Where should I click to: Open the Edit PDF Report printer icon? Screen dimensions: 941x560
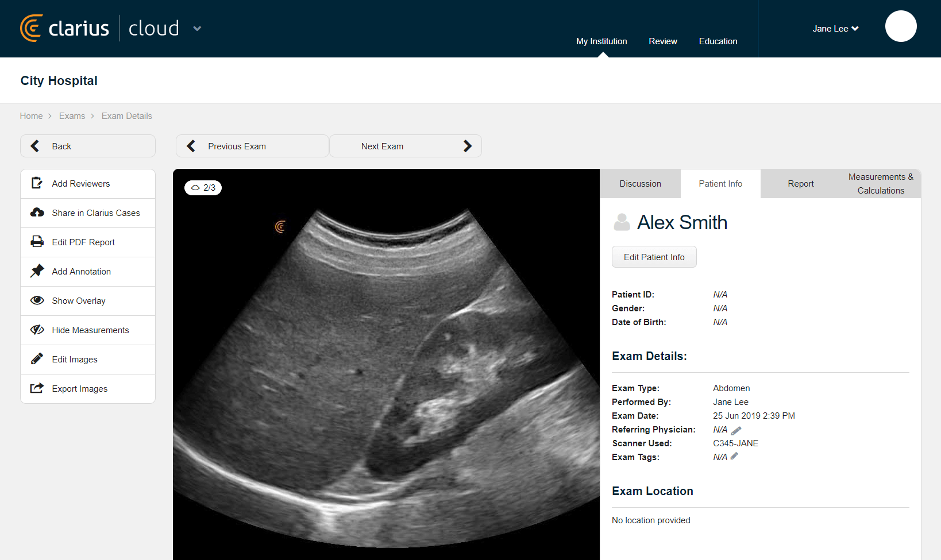point(37,242)
